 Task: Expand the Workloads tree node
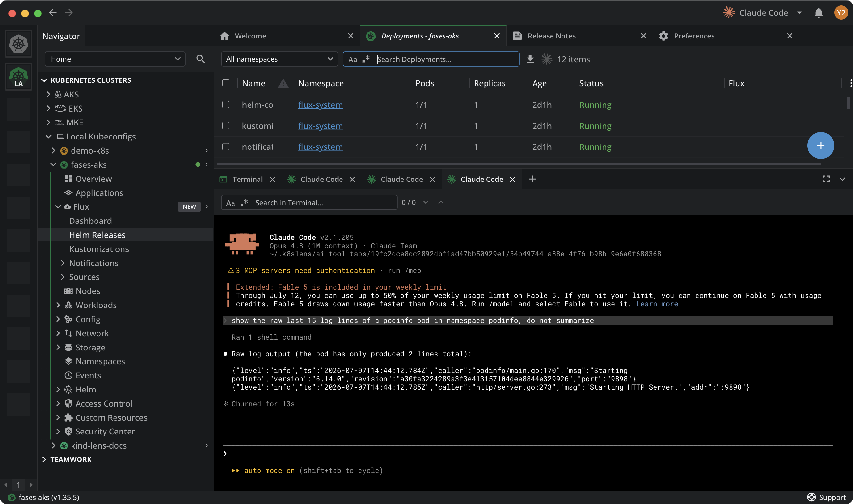pyautogui.click(x=58, y=305)
